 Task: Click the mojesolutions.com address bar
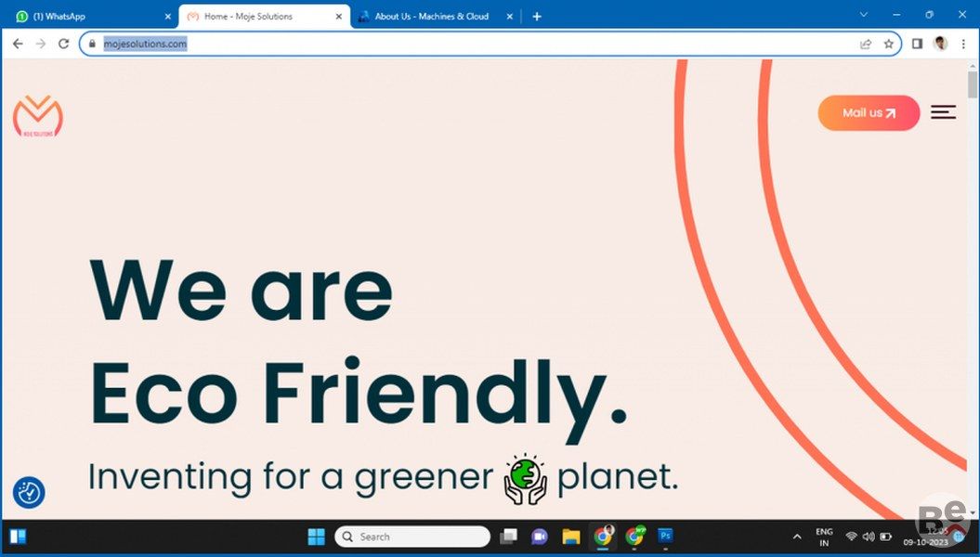point(464,44)
